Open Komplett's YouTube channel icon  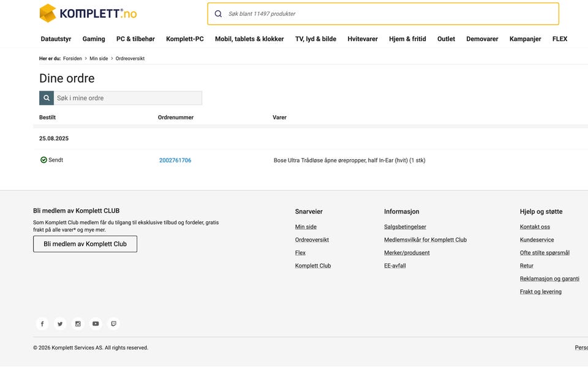point(96,324)
